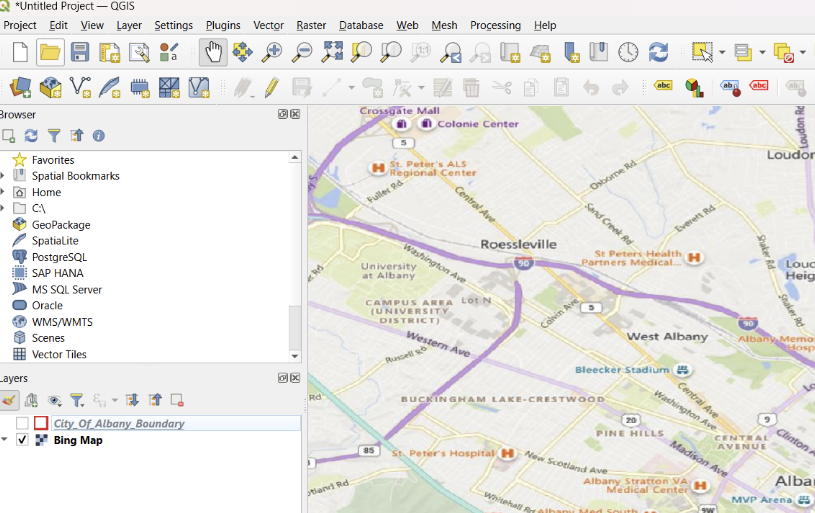This screenshot has height=513, width=815.
Task: Click Manage Map Themes eye icon
Action: click(x=55, y=400)
